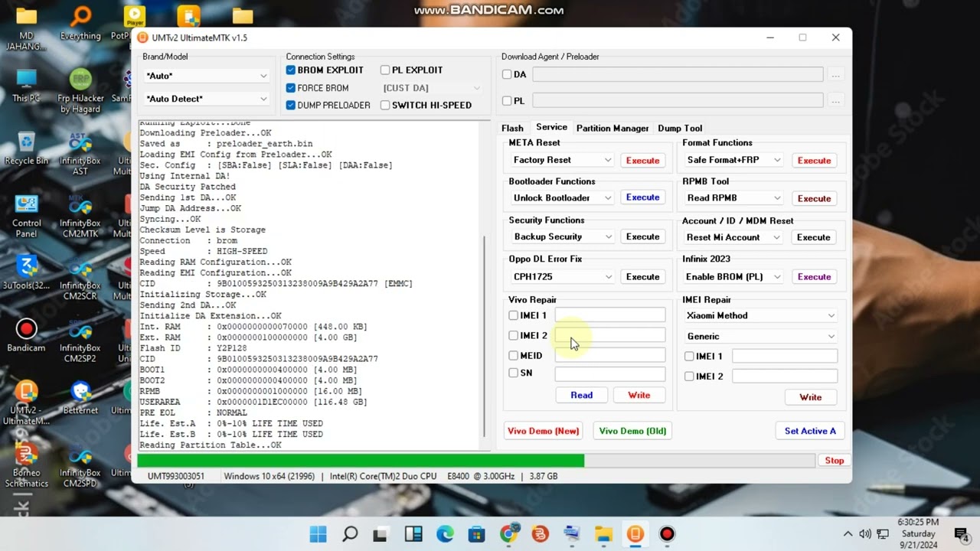980x551 pixels.
Task: Enable SWITCH HI-SPEED checkbox
Action: click(385, 105)
